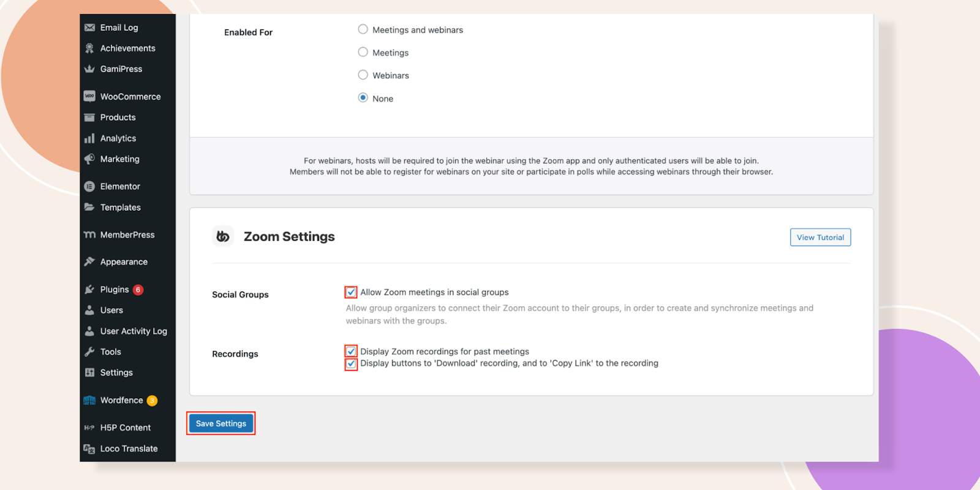
Task: Select the Meetings radio option
Action: coord(363,52)
